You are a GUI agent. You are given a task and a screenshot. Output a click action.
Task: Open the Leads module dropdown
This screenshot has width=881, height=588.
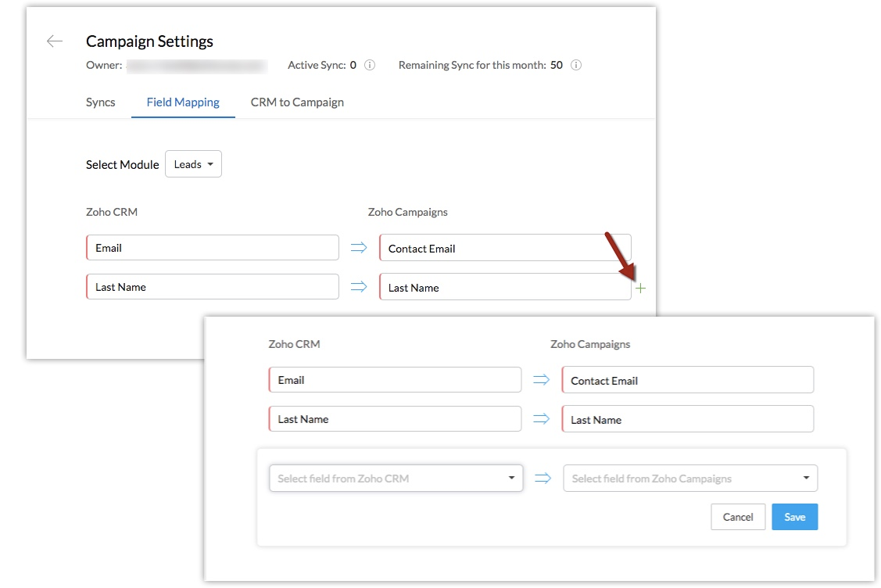tap(193, 164)
